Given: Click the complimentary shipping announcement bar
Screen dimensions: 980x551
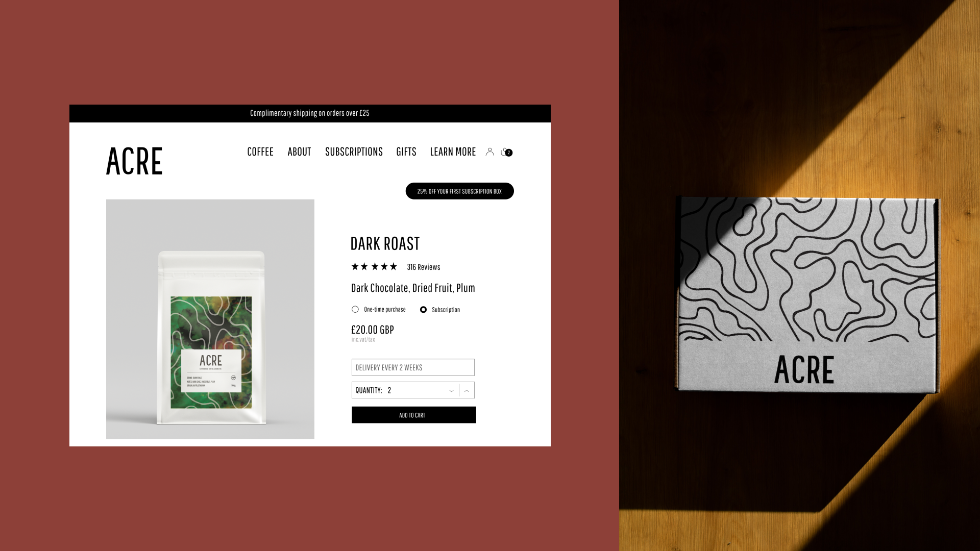Looking at the screenshot, I should (310, 113).
